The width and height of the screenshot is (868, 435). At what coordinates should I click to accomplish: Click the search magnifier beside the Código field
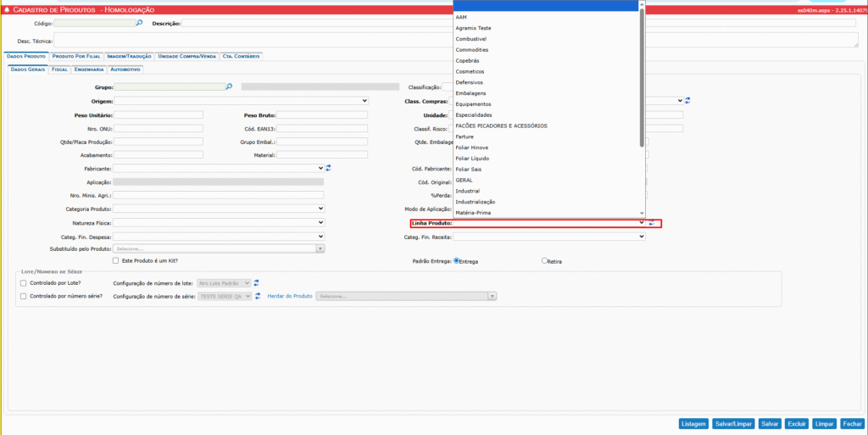(x=140, y=23)
